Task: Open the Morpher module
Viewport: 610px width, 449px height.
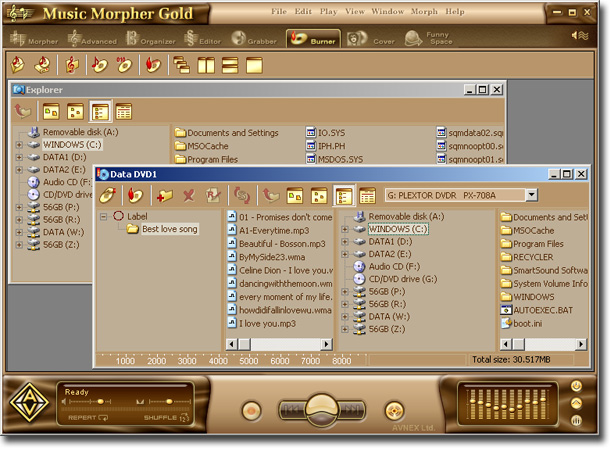Action: click(x=32, y=39)
